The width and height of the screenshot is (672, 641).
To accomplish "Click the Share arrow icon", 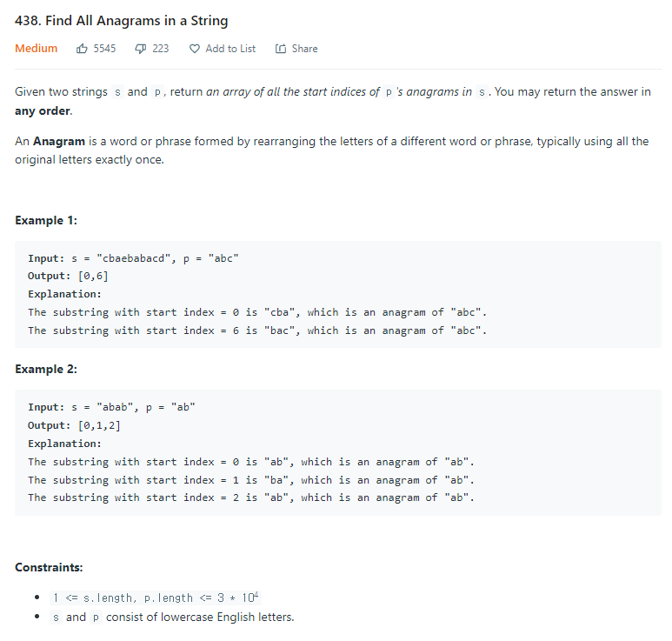I will pyautogui.click(x=281, y=49).
